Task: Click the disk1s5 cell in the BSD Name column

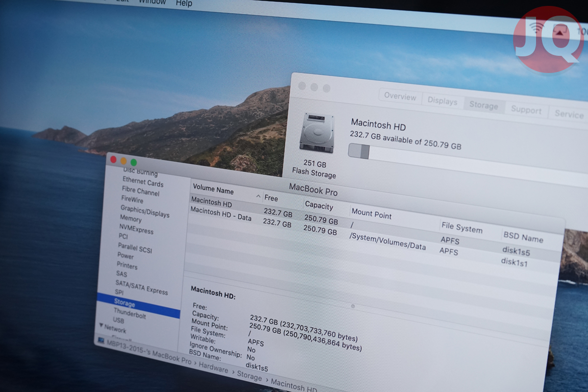Action: pyautogui.click(x=516, y=251)
